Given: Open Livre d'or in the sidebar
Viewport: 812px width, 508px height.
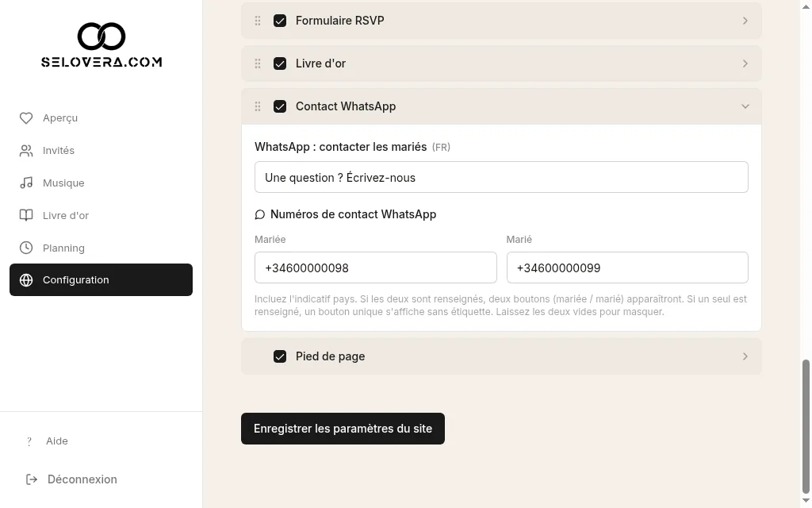Looking at the screenshot, I should [101, 215].
